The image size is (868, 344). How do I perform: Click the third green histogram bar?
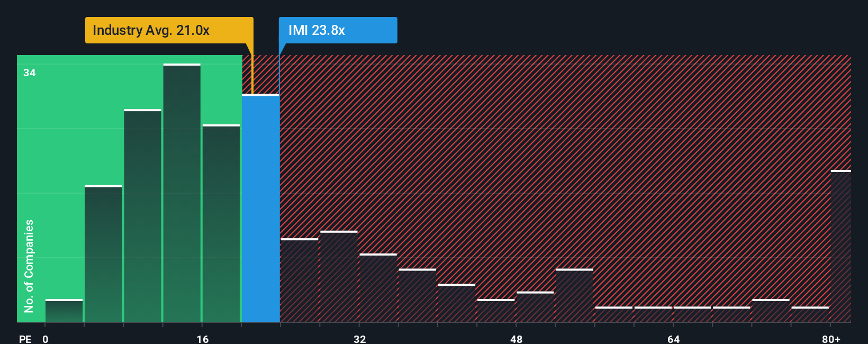pyautogui.click(x=142, y=215)
